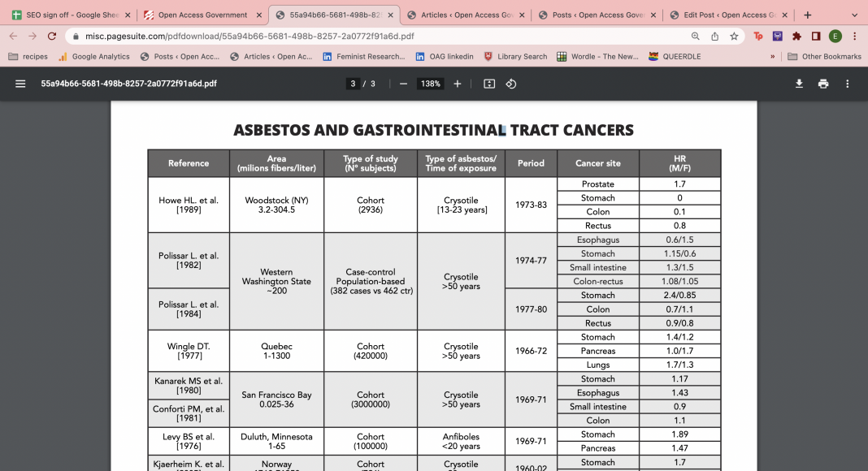Switch to SEO sign off Google Sheets tab
This screenshot has width=868, height=471.
point(70,15)
